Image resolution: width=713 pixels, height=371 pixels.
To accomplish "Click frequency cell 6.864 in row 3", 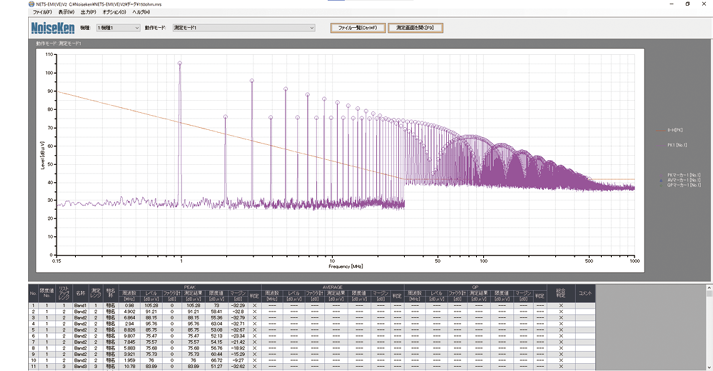I will (x=130, y=317).
